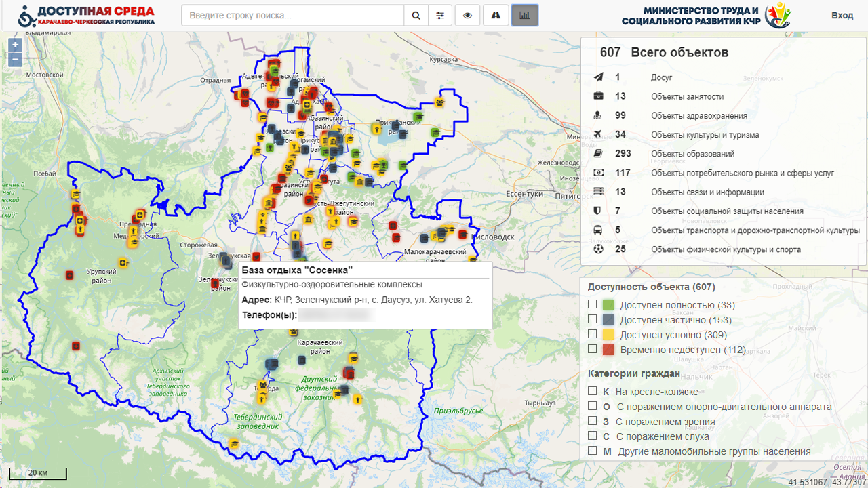
Task: Focus the search string input field
Action: click(292, 15)
